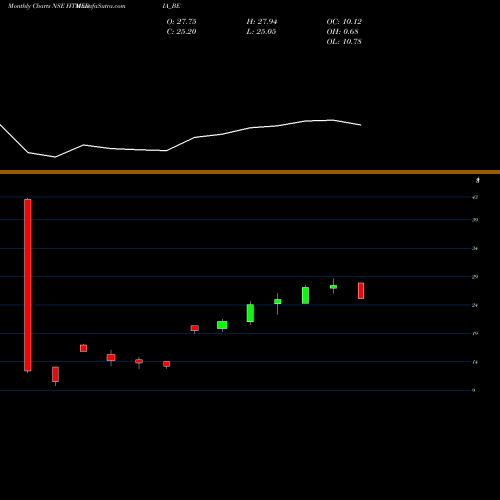Click the 39 price axis label

click(x=475, y=220)
